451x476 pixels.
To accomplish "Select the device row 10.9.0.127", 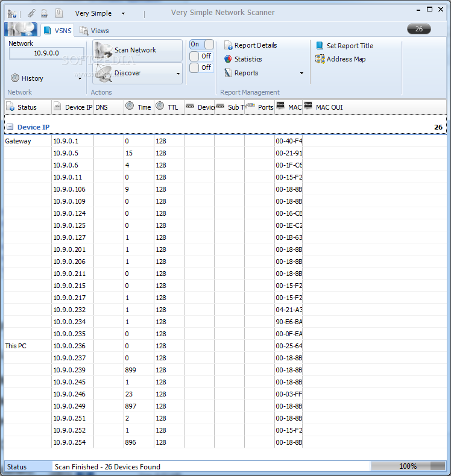I will pos(225,237).
